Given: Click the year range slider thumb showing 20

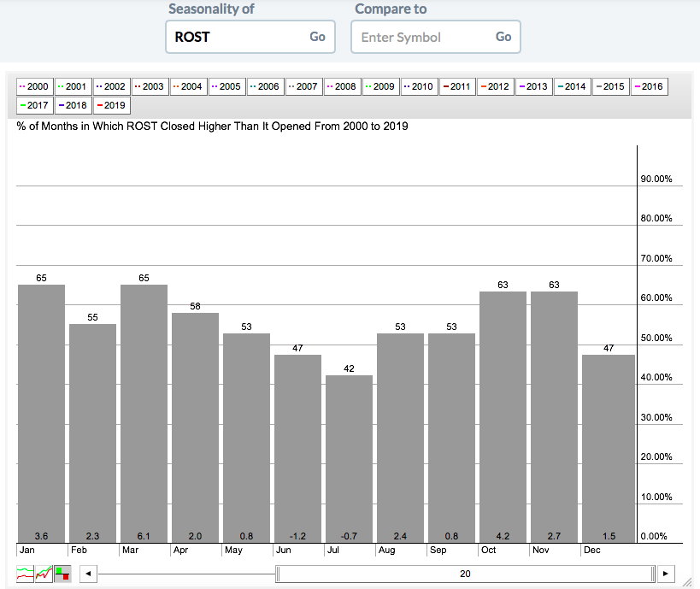Looking at the screenshot, I should pyautogui.click(x=465, y=574).
